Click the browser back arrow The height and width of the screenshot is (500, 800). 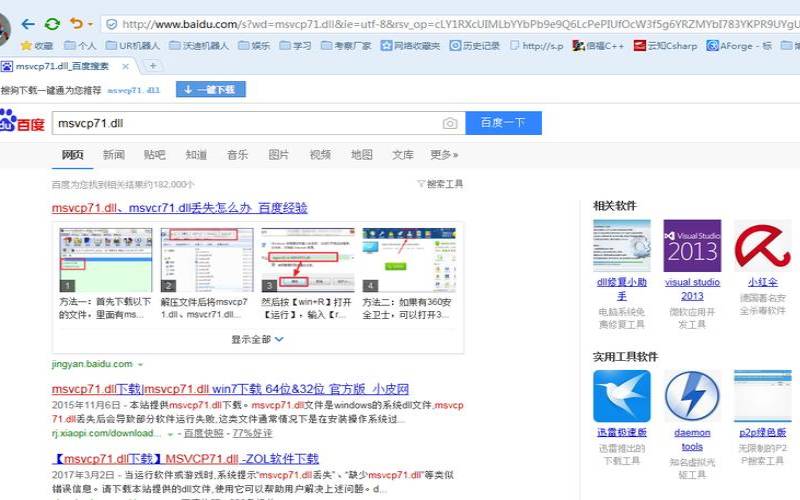(x=28, y=24)
